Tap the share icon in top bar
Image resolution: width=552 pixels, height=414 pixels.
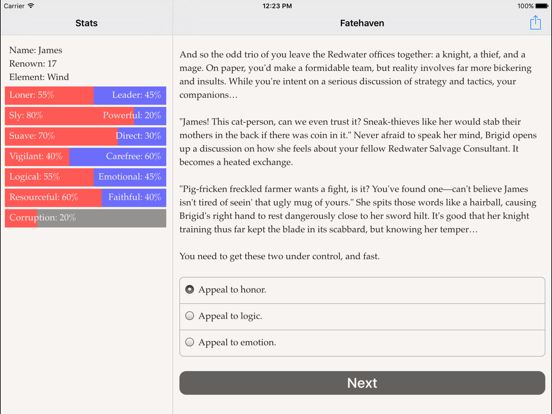coord(535,23)
